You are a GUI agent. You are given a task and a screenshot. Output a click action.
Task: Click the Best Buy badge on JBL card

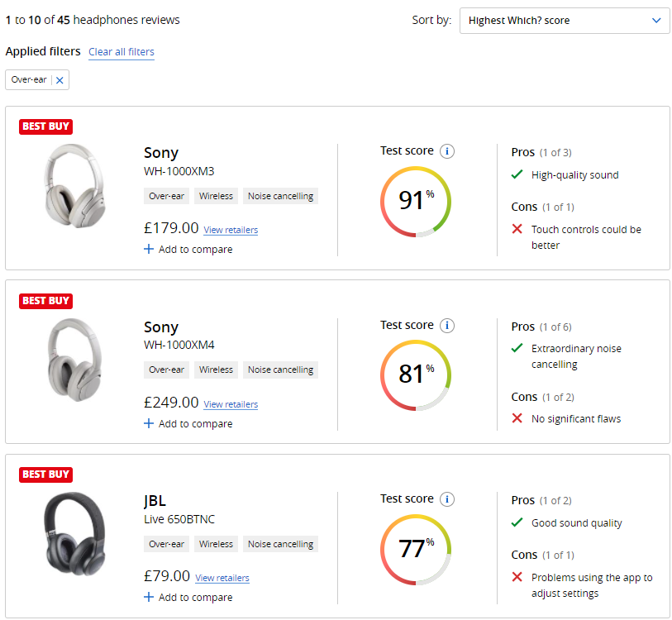(x=45, y=475)
